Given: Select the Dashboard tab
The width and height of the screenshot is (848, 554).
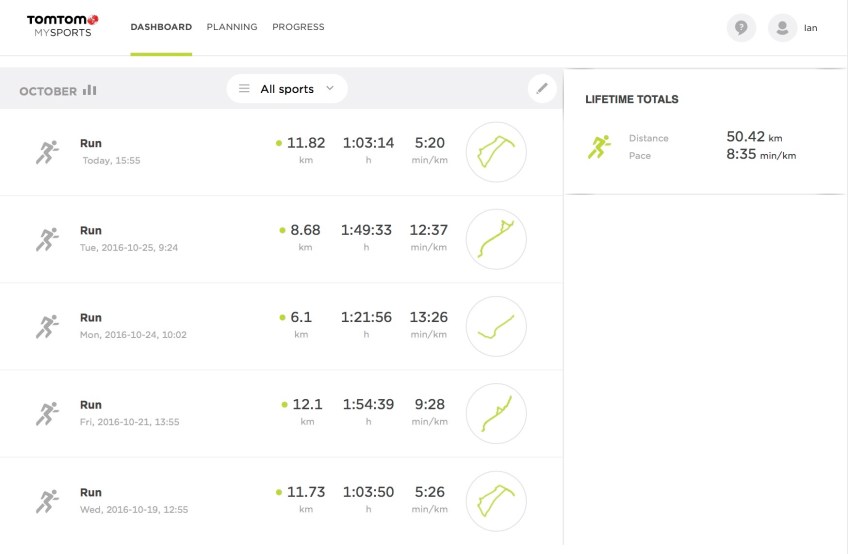Looking at the screenshot, I should point(161,27).
